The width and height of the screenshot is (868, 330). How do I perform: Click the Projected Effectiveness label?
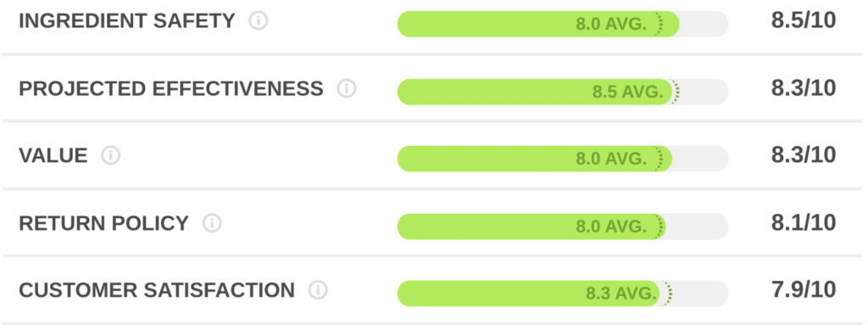point(171,88)
